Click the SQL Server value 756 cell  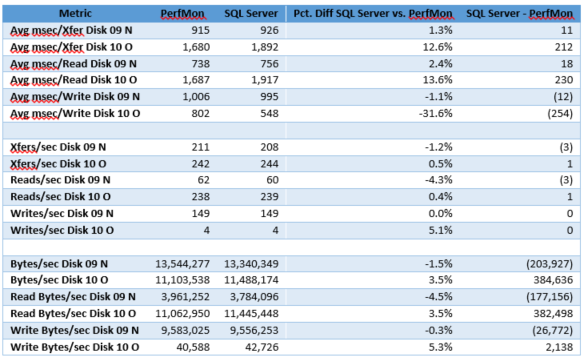coord(270,64)
